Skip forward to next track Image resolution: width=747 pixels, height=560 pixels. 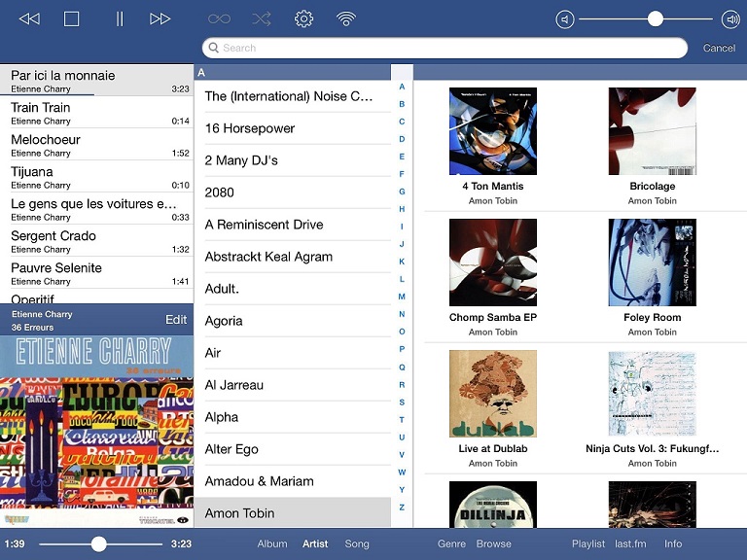coord(160,19)
